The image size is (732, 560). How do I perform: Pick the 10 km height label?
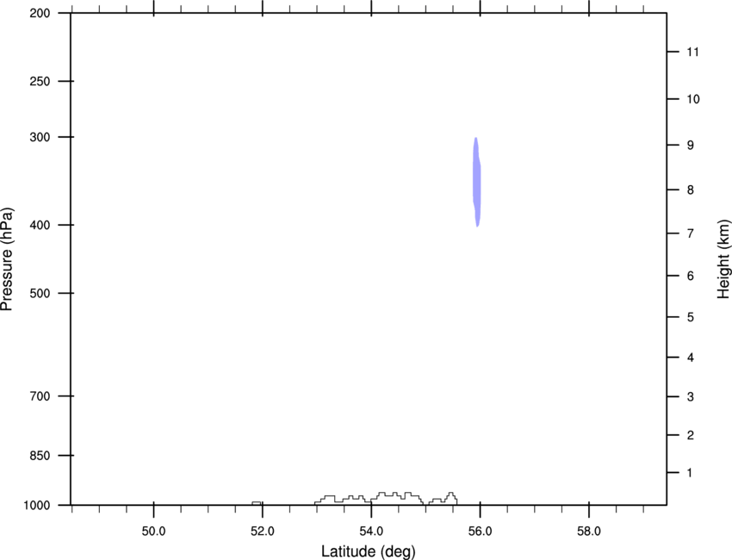coord(693,99)
